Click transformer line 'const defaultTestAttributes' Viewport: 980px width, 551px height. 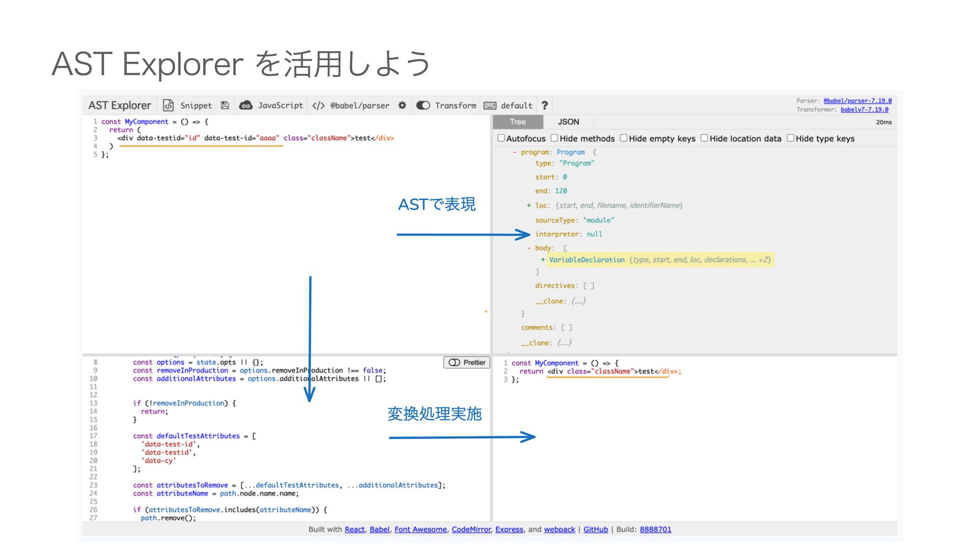pos(194,436)
